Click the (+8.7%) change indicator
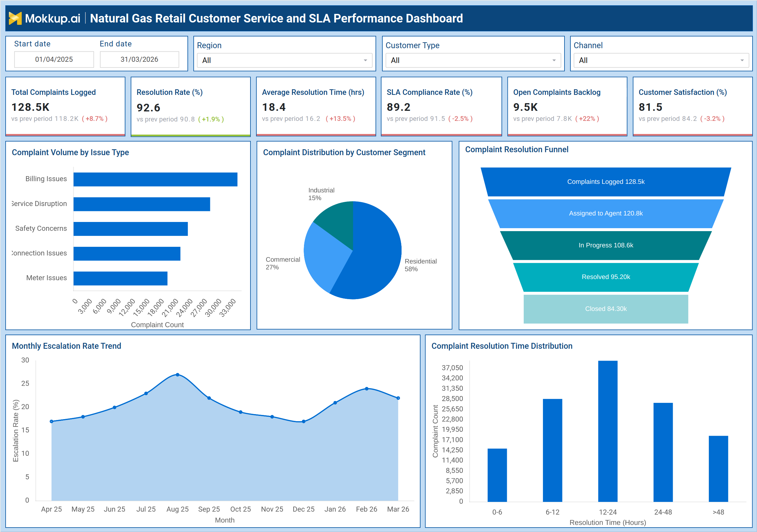This screenshot has width=757, height=532. pos(95,119)
